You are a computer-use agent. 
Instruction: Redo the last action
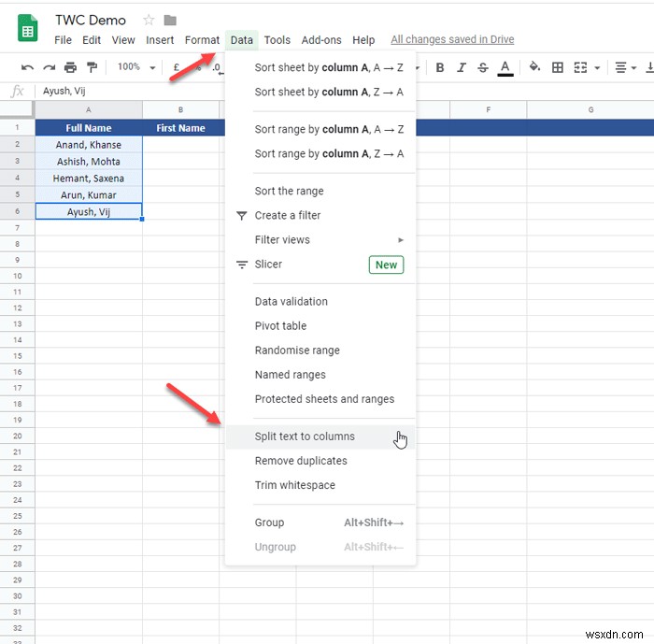[50, 67]
